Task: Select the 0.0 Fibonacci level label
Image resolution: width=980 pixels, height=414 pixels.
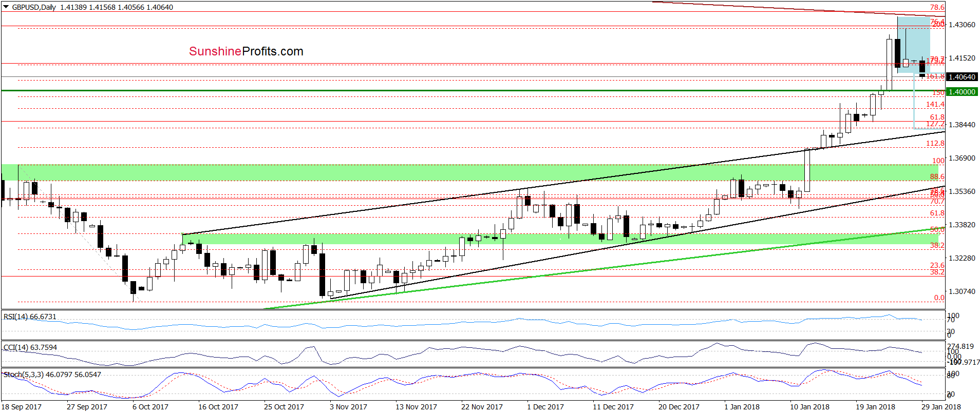Action: (939, 298)
